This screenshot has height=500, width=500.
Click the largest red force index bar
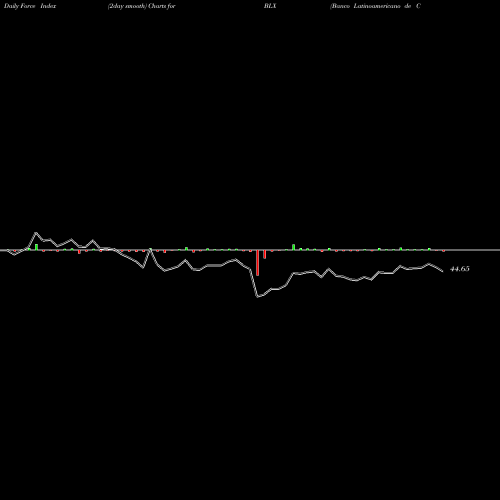(x=257, y=263)
